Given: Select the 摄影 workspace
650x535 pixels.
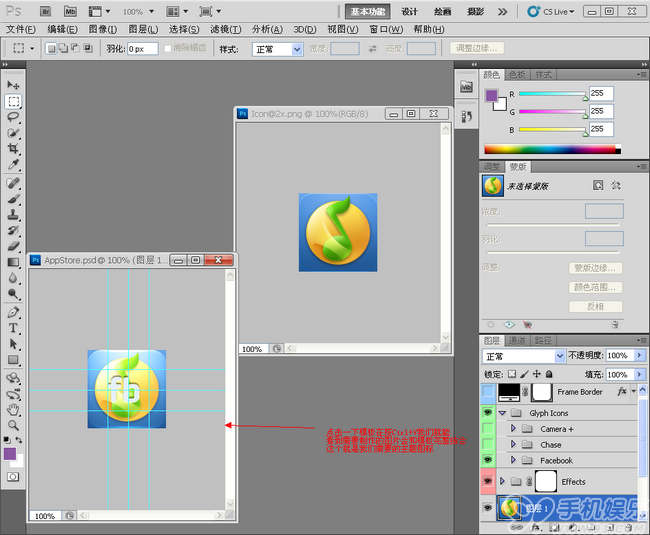Looking at the screenshot, I should coord(475,12).
